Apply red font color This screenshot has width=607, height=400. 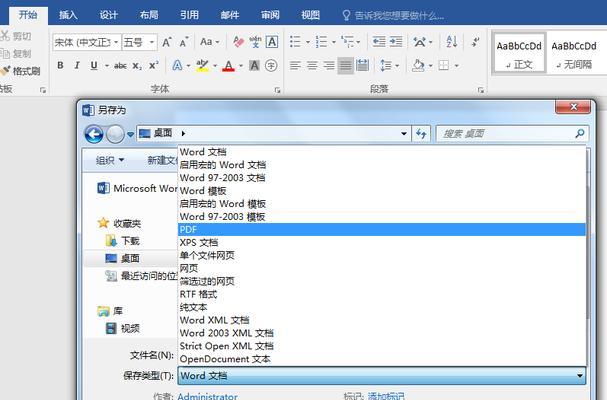tap(228, 66)
